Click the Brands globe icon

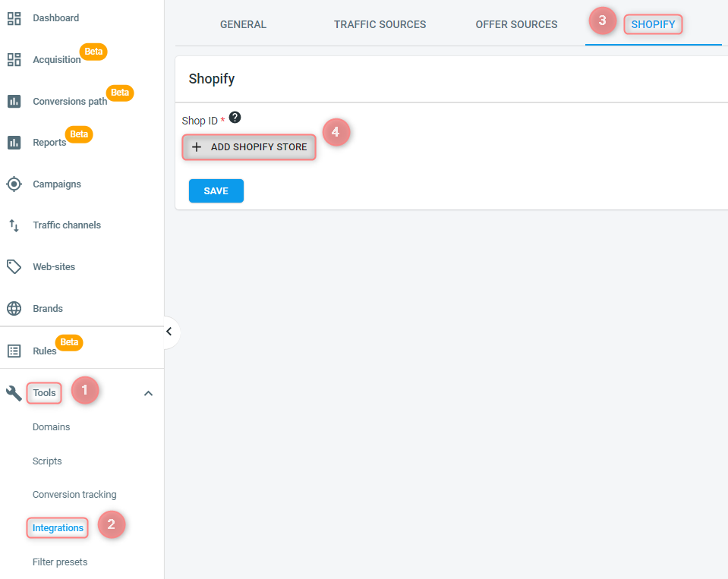click(x=14, y=309)
